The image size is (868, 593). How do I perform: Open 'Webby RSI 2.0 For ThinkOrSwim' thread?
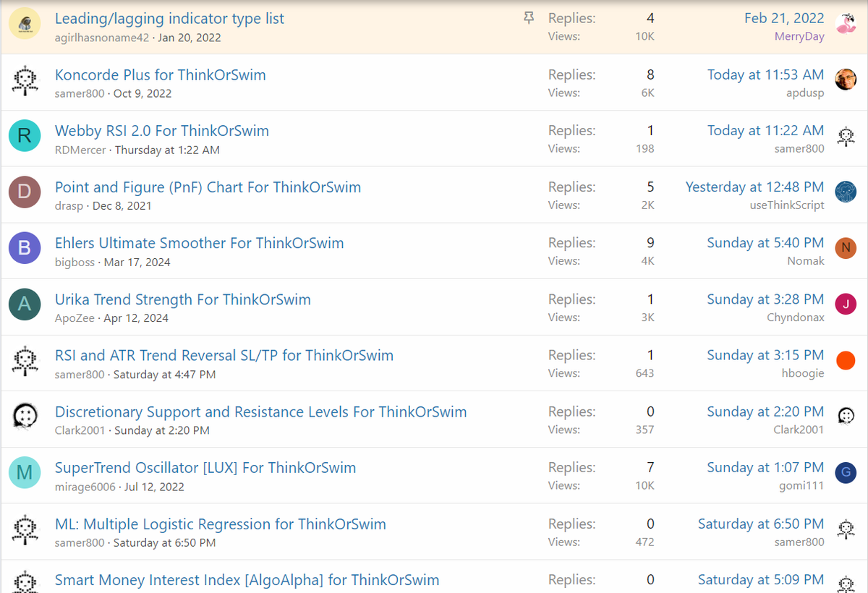pos(162,131)
